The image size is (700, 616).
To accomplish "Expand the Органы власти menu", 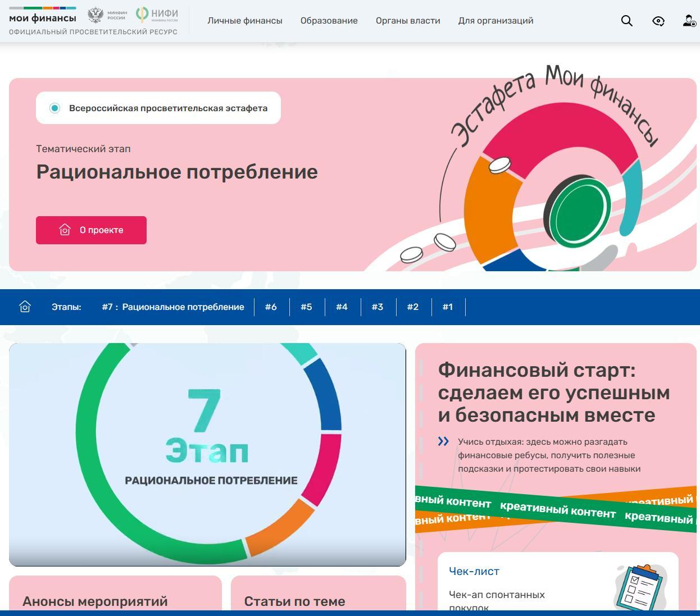I will 408,21.
